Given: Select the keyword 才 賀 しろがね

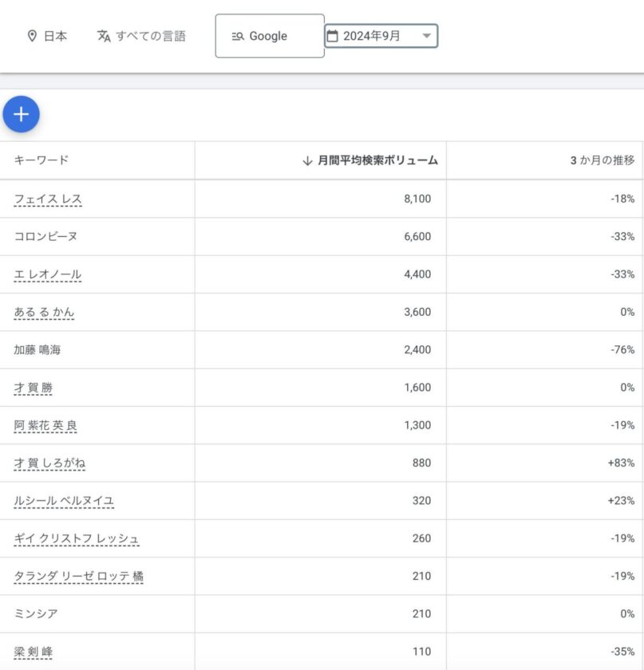Looking at the screenshot, I should [x=49, y=463].
